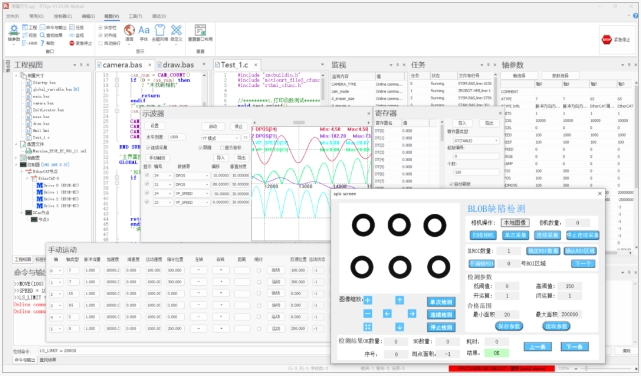Click the fit-to-window image zoom icon
Viewport: 641px width, 376px height.
point(368,327)
